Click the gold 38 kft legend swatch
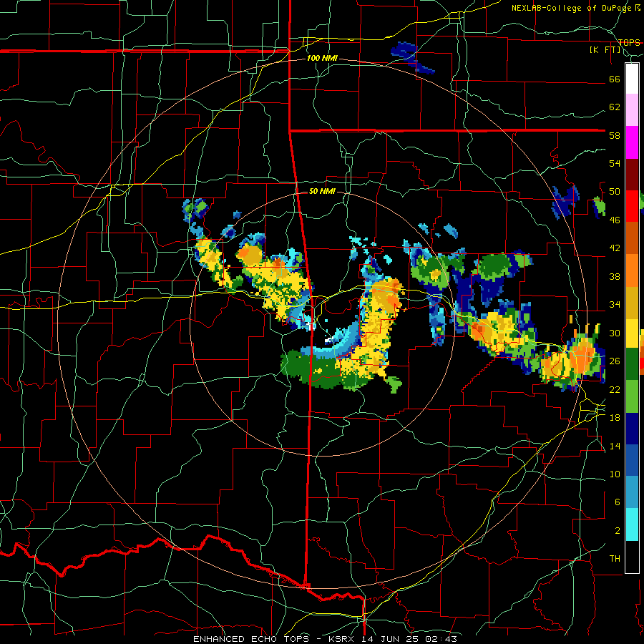Viewport: 644px width, 644px height. coord(632,302)
